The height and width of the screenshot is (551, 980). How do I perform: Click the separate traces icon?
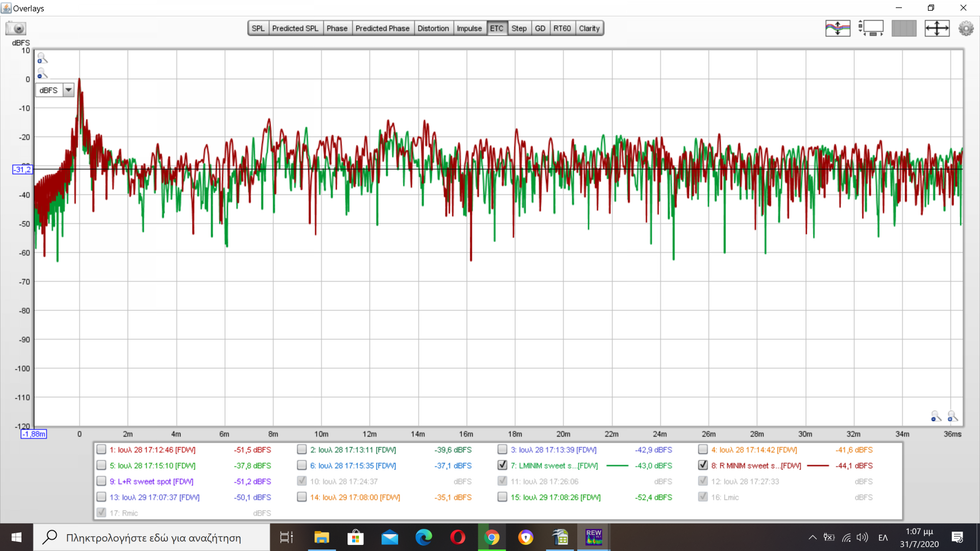[838, 28]
